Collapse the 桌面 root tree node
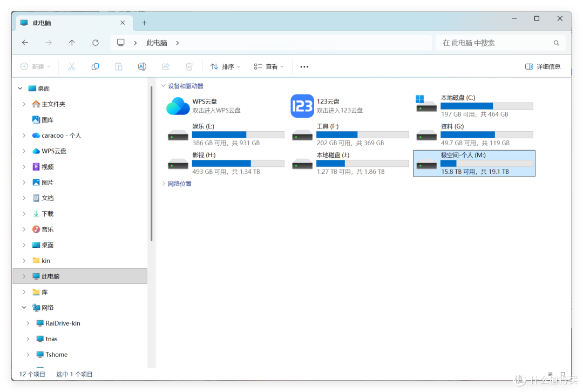The image size is (583, 392). [x=20, y=89]
